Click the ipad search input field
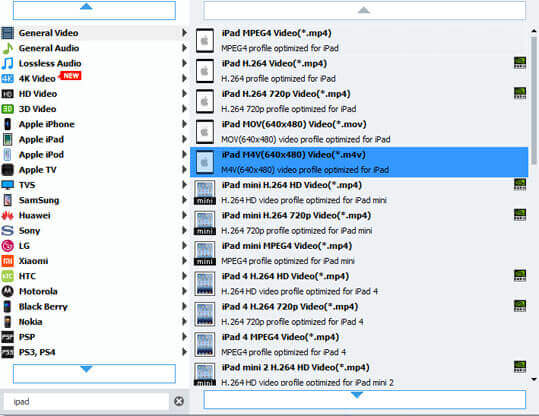 click(x=86, y=402)
